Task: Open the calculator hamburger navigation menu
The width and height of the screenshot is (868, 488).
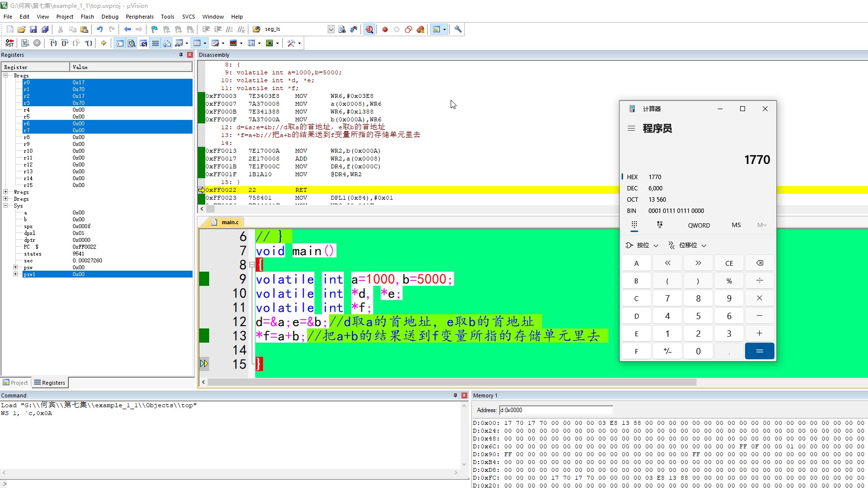Action: (631, 128)
